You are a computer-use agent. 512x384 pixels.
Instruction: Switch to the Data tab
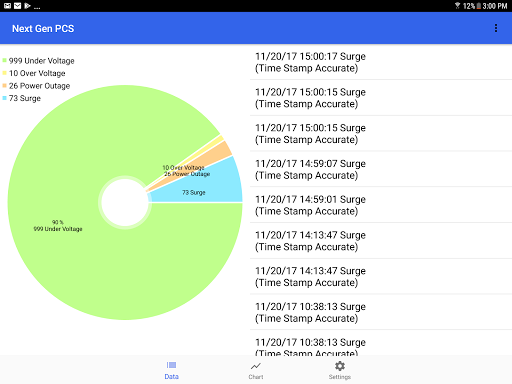(171, 370)
